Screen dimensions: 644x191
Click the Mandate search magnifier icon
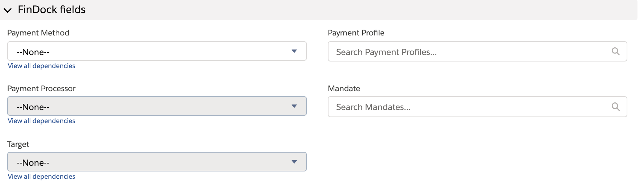[615, 107]
